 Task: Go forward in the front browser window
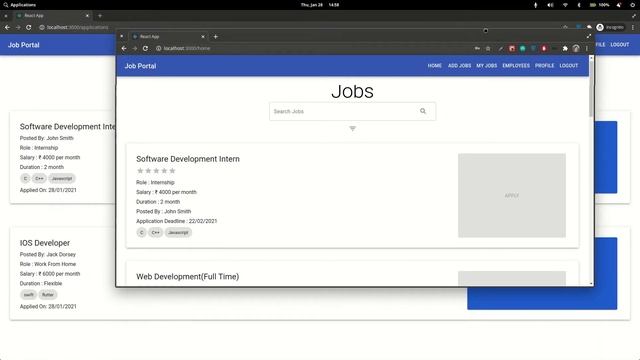coord(135,48)
